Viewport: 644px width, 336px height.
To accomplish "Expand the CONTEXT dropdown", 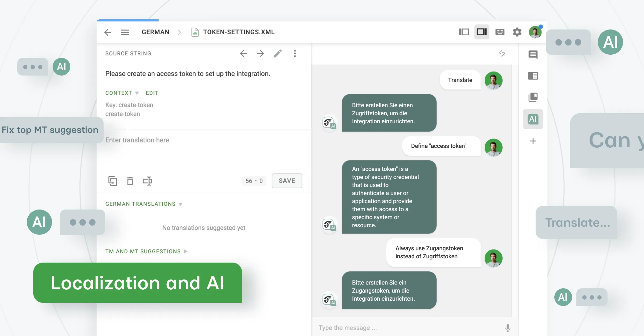I will point(137,93).
